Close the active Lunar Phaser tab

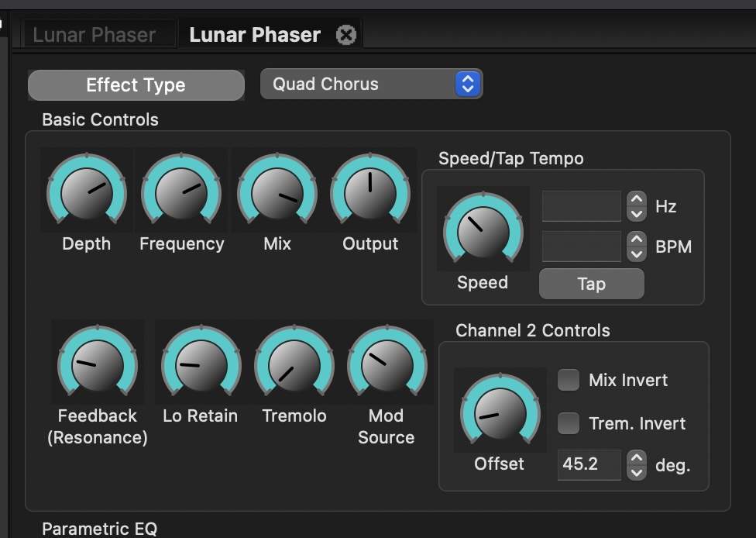tap(346, 35)
